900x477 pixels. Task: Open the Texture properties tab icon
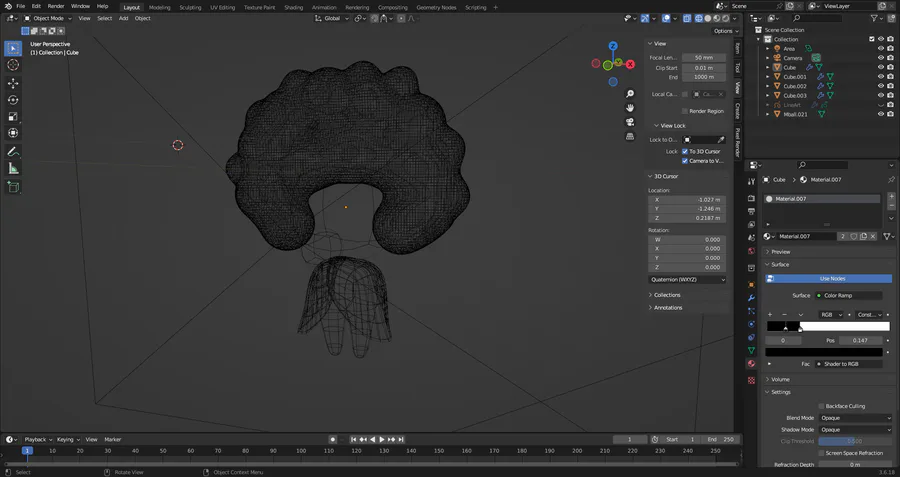(751, 380)
